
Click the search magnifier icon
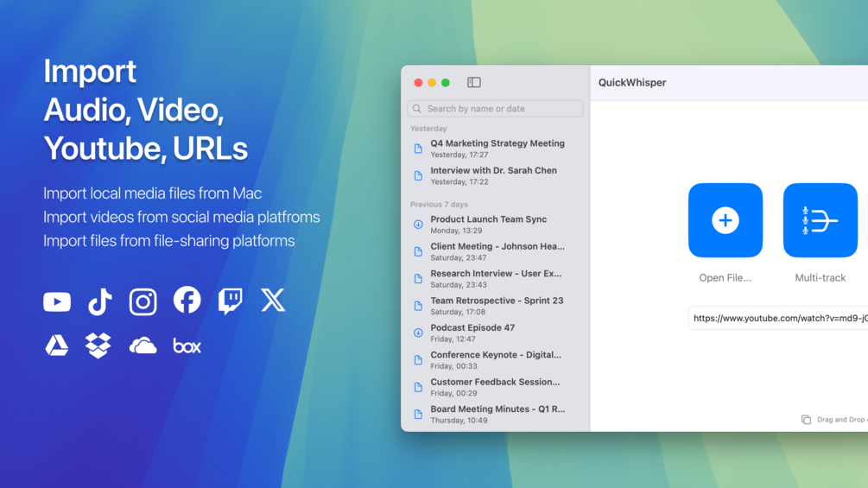tap(417, 109)
